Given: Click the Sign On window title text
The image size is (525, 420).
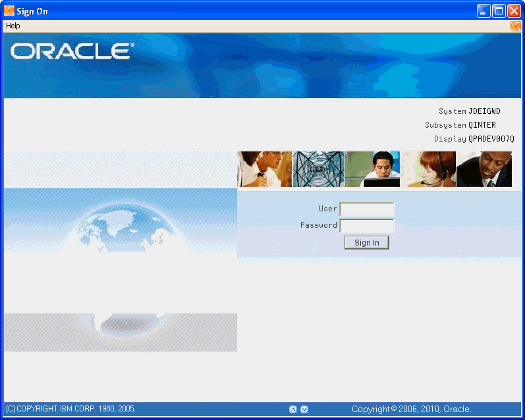Looking at the screenshot, I should coord(32,11).
